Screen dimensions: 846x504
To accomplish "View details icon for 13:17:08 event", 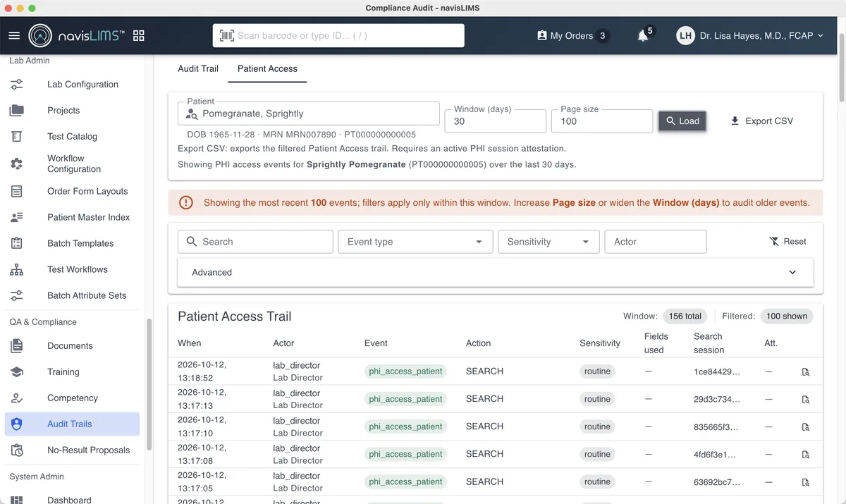I will pos(806,455).
